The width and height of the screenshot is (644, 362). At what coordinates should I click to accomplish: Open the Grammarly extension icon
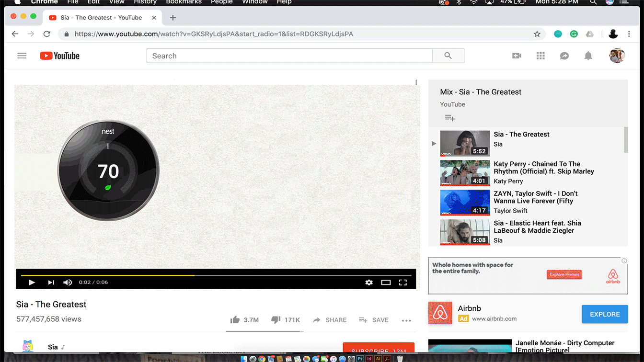click(574, 34)
